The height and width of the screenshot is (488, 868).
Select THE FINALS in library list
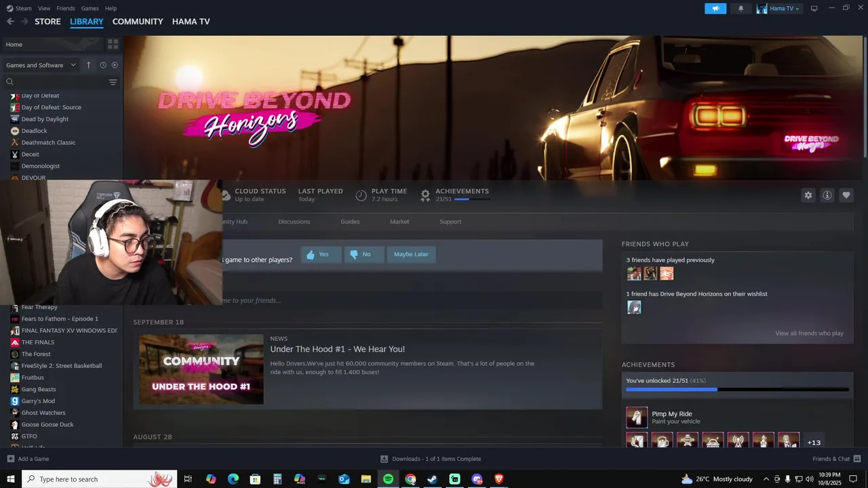37,342
